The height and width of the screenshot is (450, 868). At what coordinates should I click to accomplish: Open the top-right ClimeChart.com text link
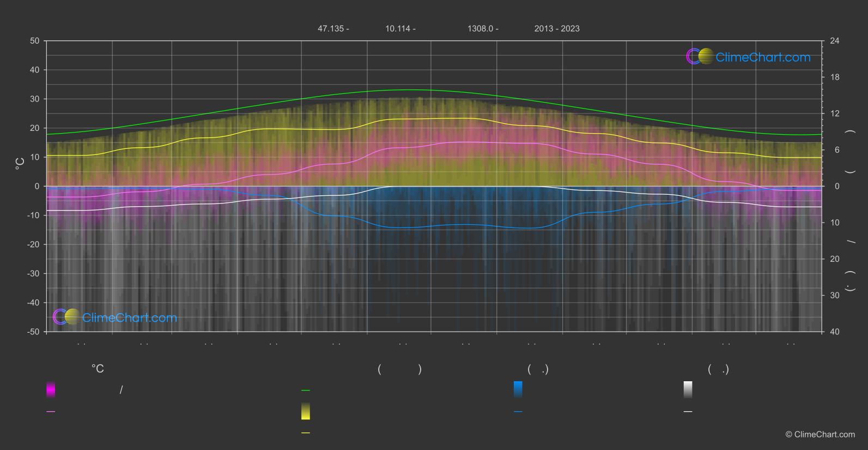click(763, 57)
